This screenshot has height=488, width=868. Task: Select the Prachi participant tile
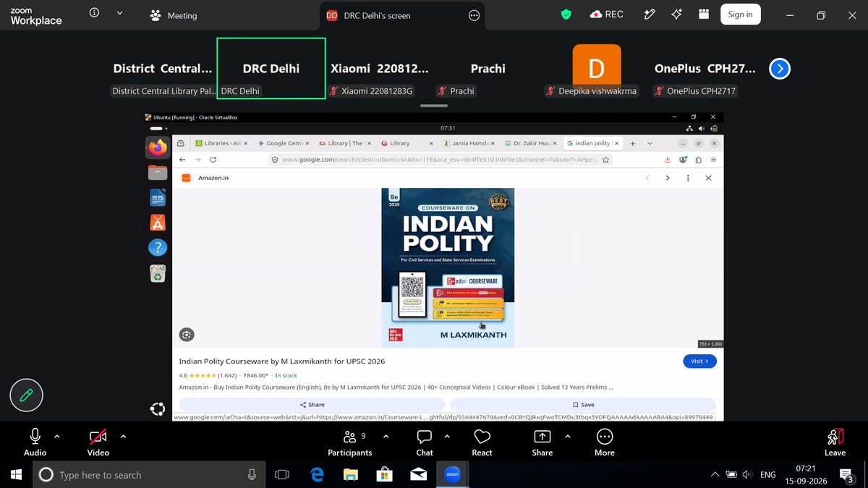coord(488,69)
